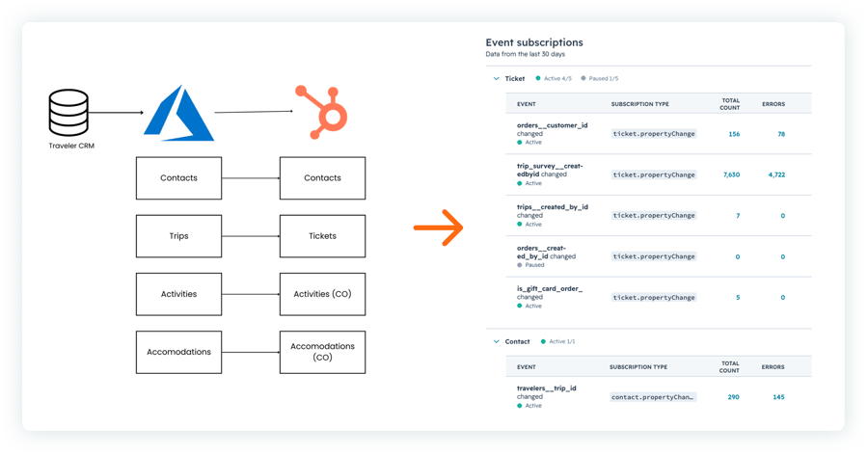Screen dimensions: 868x454
Task: Click the Paused 1/5 indicator for Ticket
Action: pos(600,78)
